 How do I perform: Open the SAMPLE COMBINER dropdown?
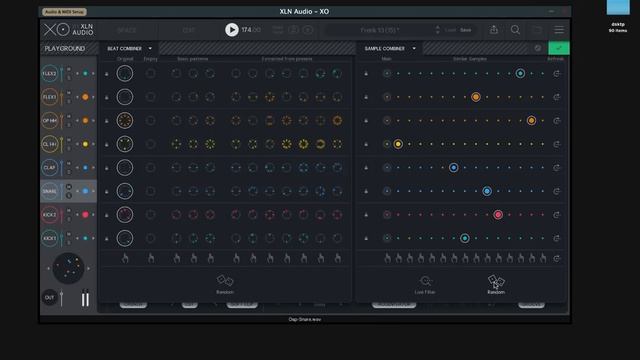tap(390, 48)
